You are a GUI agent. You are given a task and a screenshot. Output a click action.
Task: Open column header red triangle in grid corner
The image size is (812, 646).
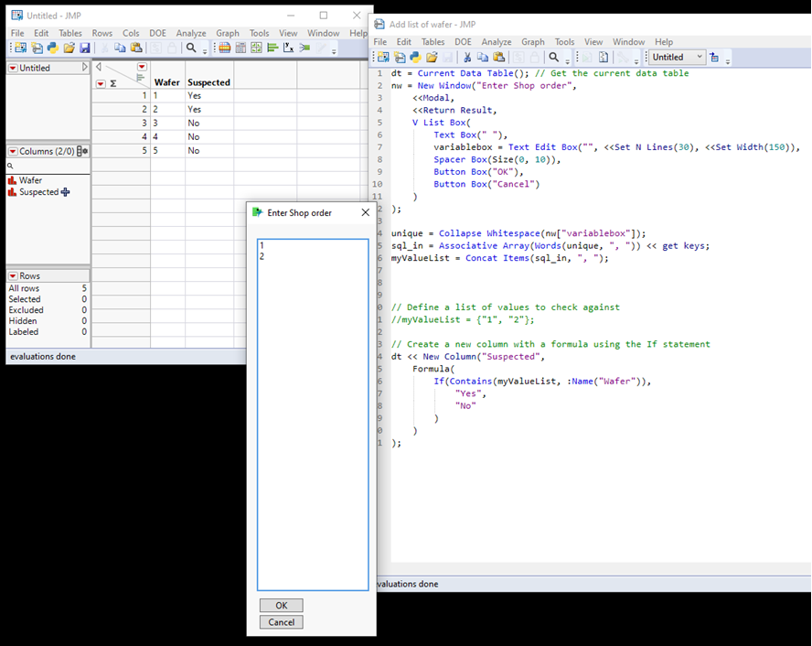(x=142, y=67)
